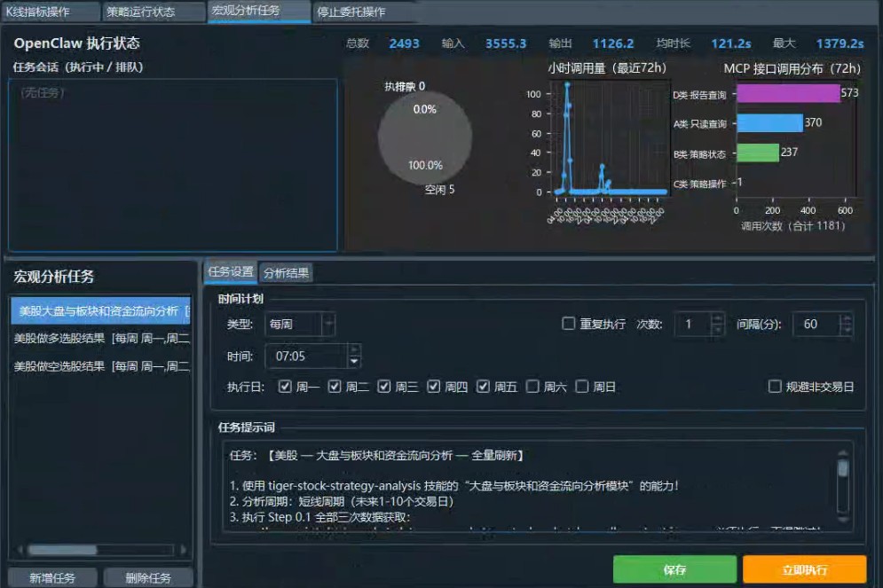This screenshot has width=883, height=588.
Task: Increase the 次数 count with up arrow
Action: click(x=717, y=318)
